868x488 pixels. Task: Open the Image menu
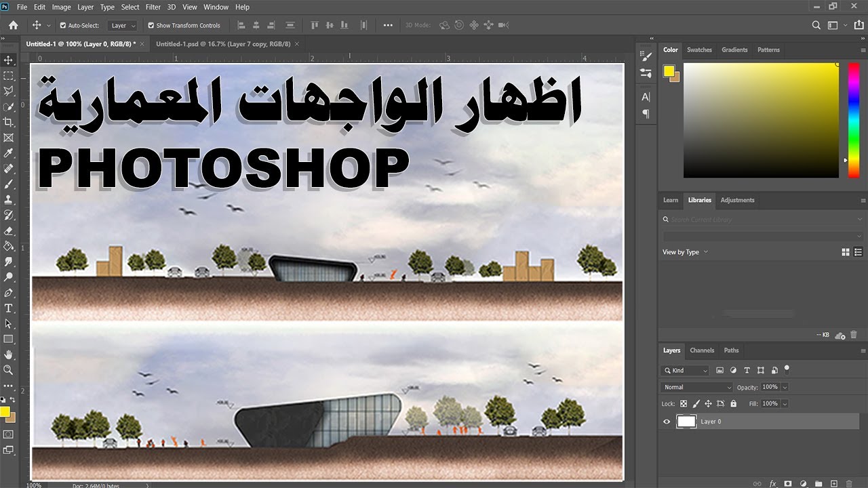[x=61, y=7]
